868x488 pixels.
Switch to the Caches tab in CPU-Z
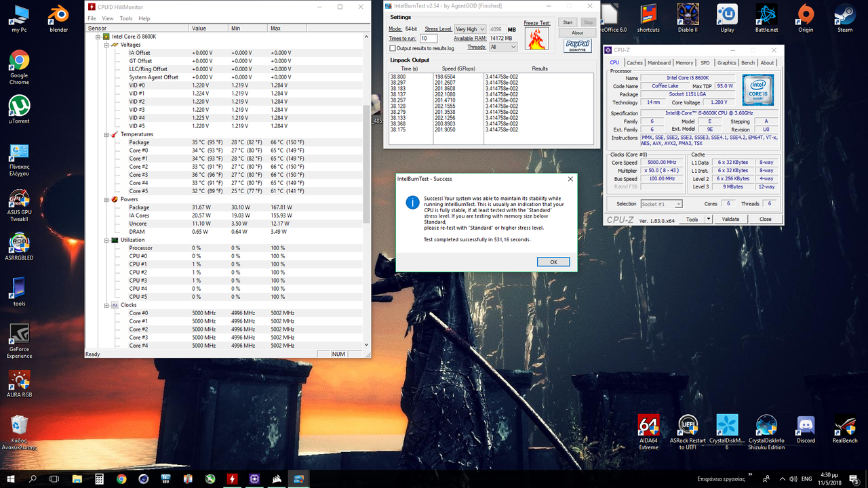(x=634, y=62)
